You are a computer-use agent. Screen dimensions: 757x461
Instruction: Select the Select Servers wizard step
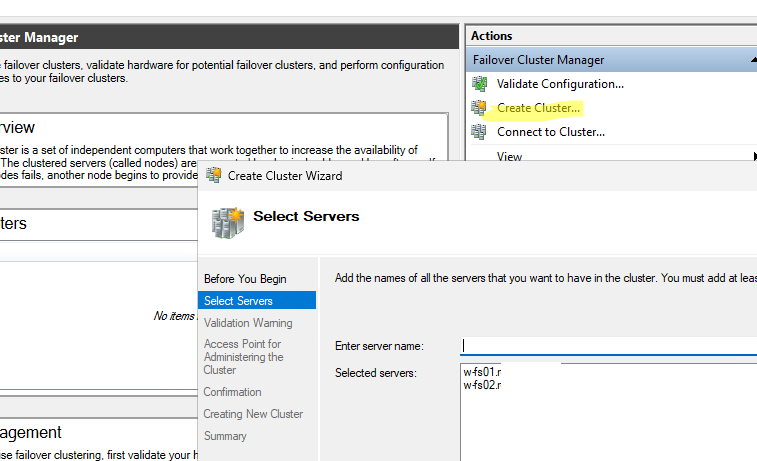238,300
